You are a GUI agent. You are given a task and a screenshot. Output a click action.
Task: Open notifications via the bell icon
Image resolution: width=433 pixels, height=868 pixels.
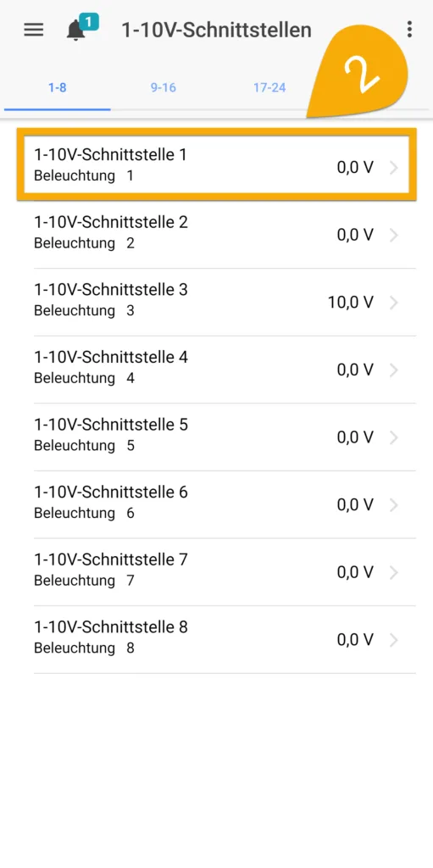coord(75,31)
